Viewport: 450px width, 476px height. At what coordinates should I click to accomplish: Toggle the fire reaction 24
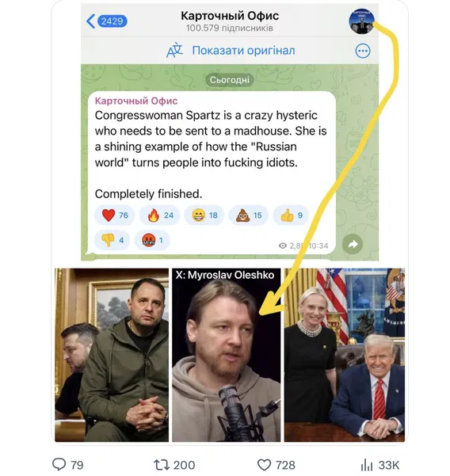tap(160, 215)
